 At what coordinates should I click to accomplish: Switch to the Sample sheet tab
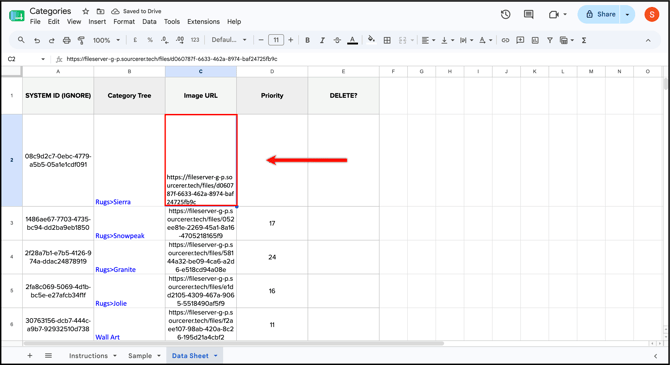pyautogui.click(x=140, y=356)
